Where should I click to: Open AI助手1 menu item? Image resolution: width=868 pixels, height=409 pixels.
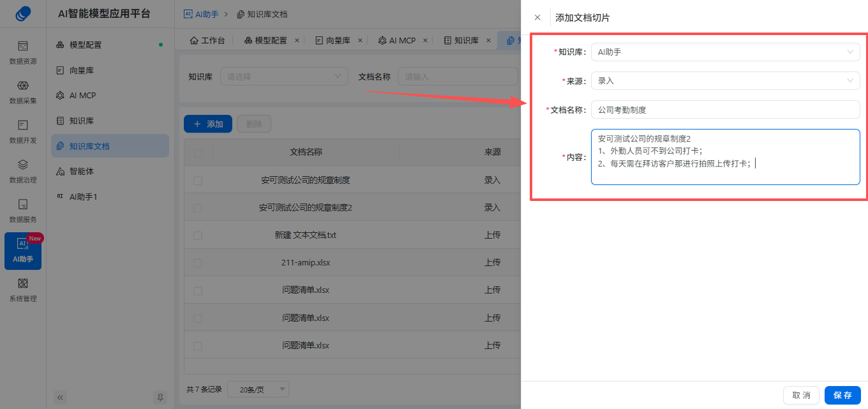(x=110, y=197)
